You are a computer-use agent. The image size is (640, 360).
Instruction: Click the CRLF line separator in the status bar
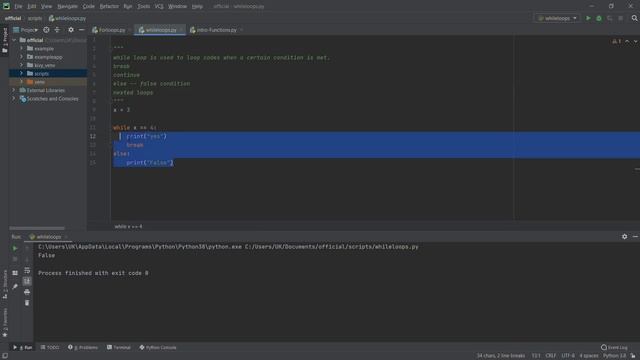click(x=551, y=356)
